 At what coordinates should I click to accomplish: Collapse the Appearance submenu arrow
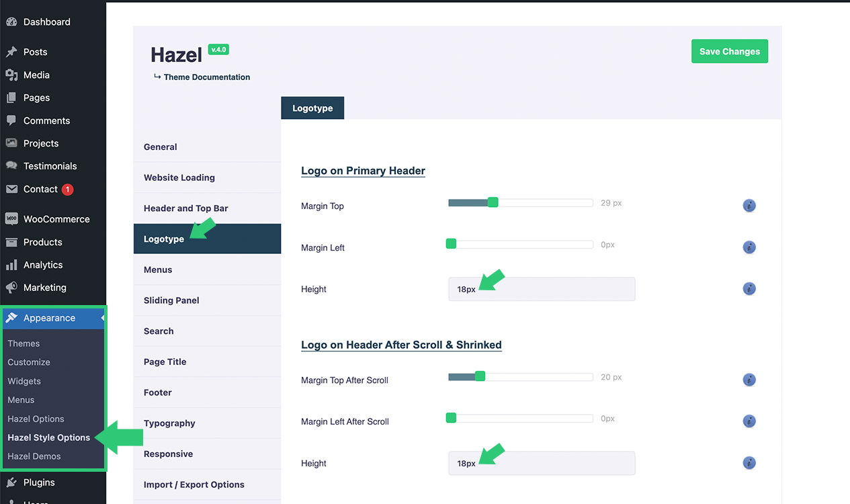(x=103, y=318)
